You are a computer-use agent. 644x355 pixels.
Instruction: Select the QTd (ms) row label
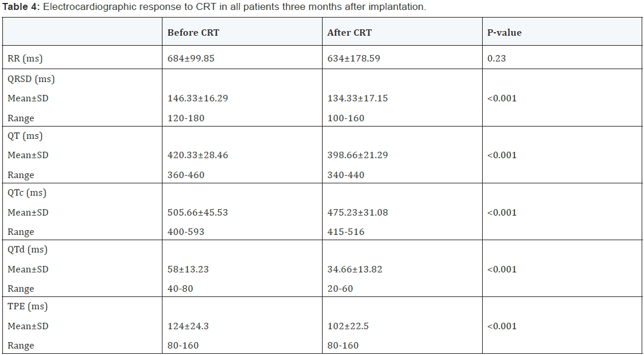[28, 249]
